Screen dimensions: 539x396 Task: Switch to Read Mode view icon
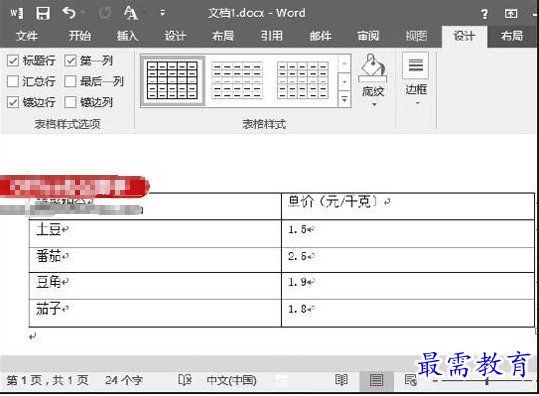[x=341, y=380]
